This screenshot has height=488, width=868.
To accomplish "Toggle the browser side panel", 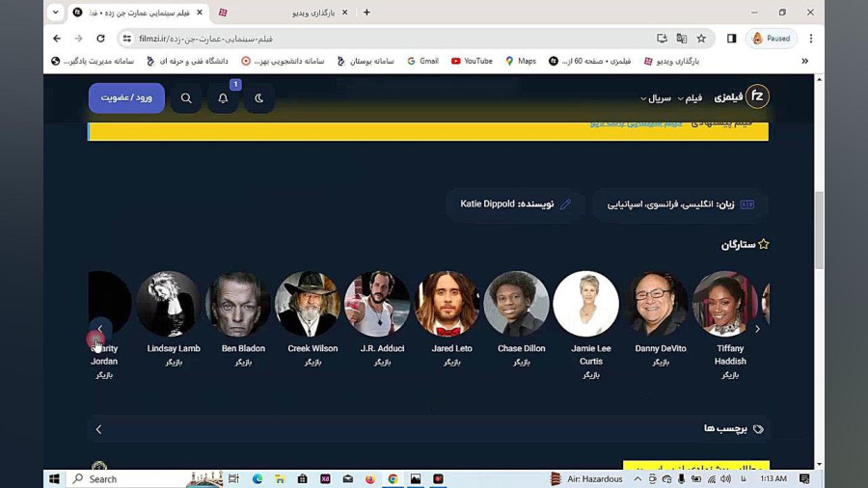I will [732, 39].
